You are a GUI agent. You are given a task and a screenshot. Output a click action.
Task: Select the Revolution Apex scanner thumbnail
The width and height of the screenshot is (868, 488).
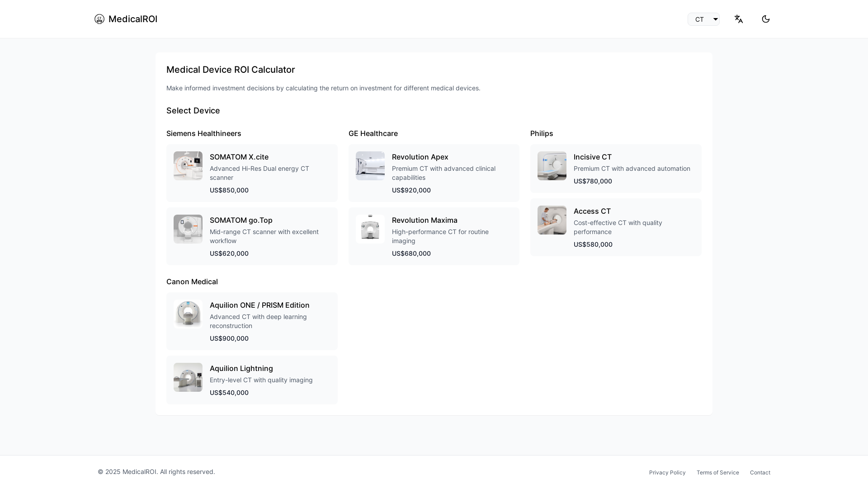(370, 166)
